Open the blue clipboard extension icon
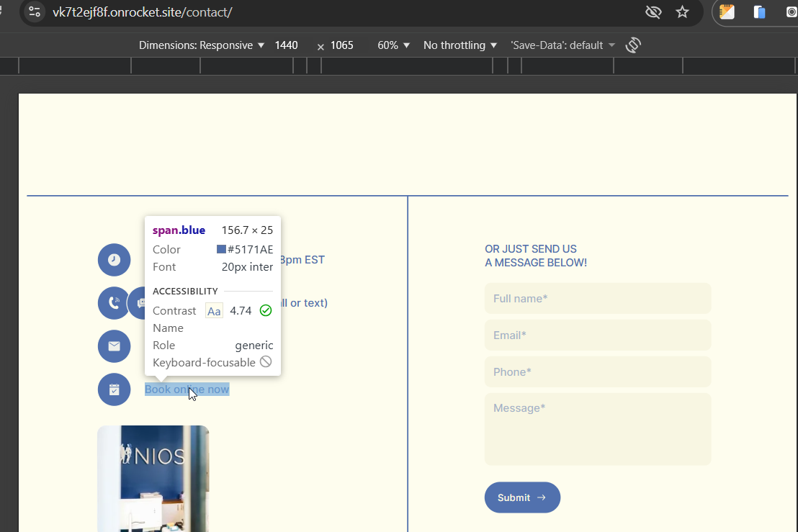 759,12
